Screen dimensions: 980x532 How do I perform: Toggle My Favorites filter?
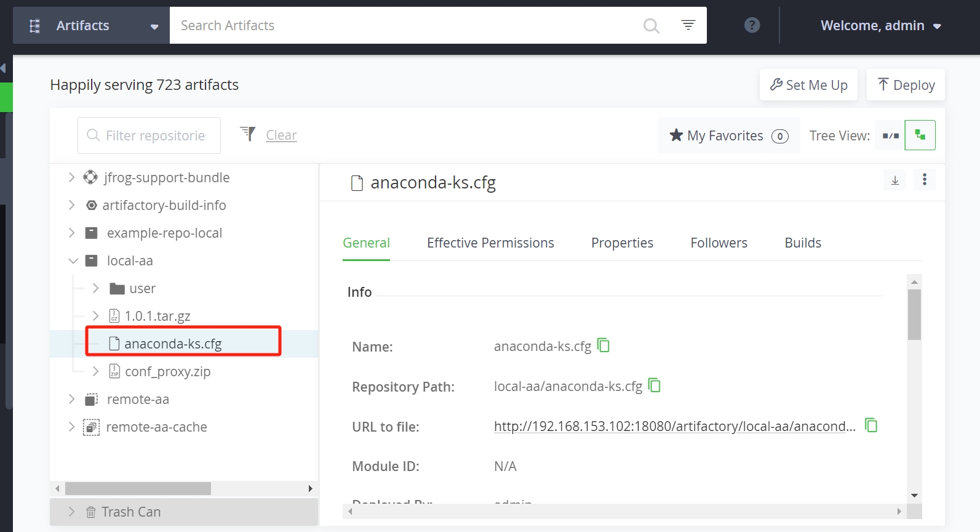728,135
